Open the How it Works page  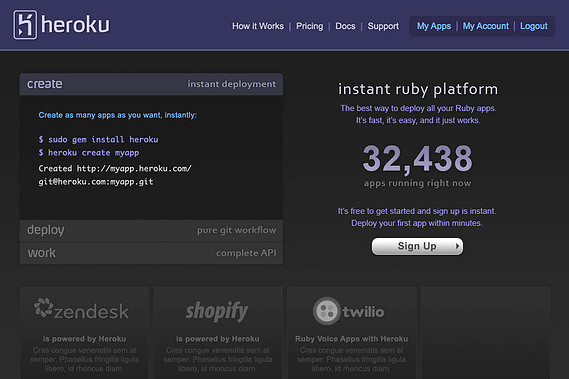click(258, 26)
